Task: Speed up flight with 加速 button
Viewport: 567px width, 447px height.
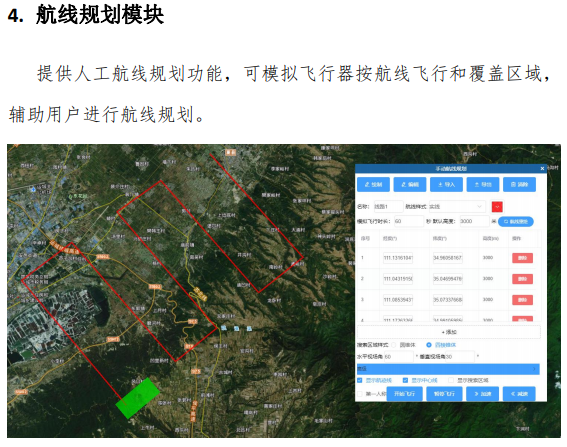Action: [482, 394]
